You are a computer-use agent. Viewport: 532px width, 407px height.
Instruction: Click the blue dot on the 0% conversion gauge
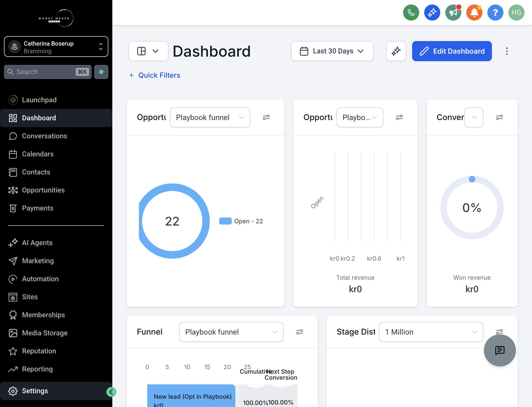click(472, 179)
